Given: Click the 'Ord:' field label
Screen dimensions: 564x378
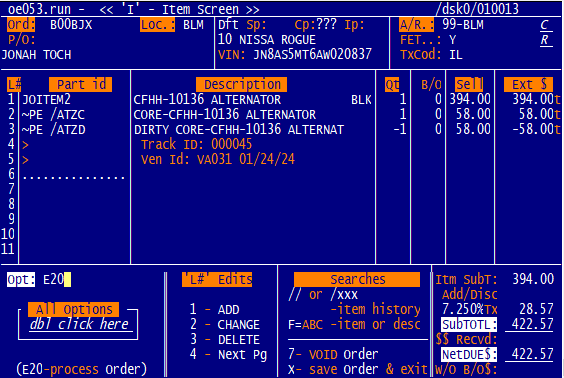Looking at the screenshot, I should [x=21, y=25].
